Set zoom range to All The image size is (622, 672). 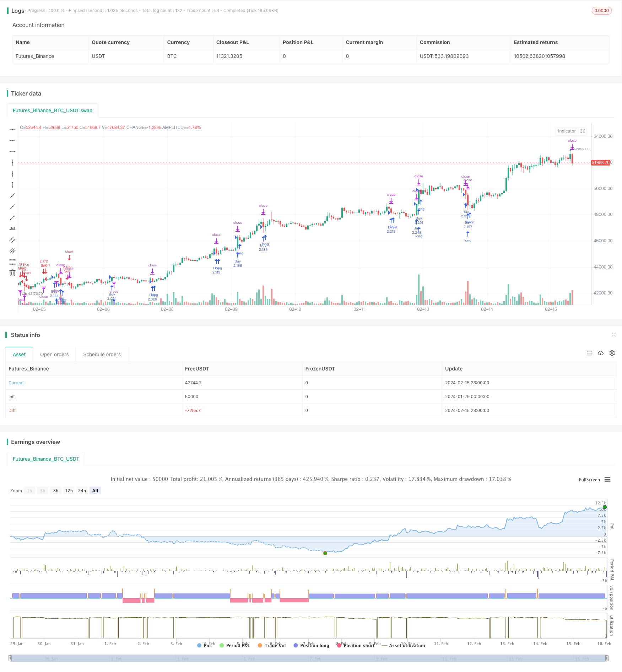95,491
